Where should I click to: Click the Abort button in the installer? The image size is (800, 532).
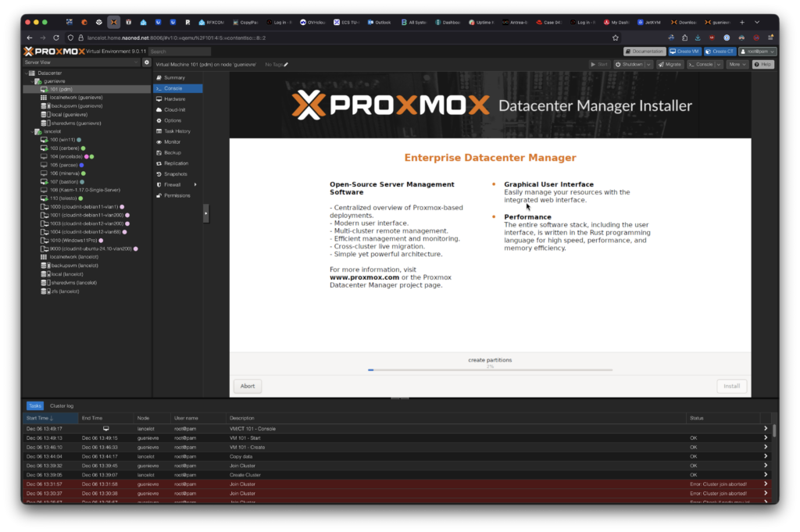[x=248, y=386]
